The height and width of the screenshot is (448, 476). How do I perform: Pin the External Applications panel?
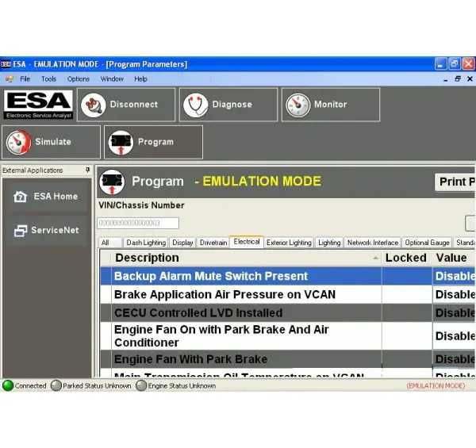click(x=87, y=170)
